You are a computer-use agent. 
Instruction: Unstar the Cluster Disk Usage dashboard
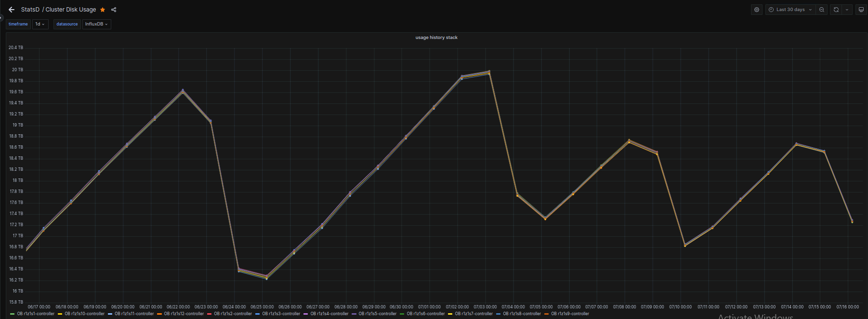tap(103, 10)
